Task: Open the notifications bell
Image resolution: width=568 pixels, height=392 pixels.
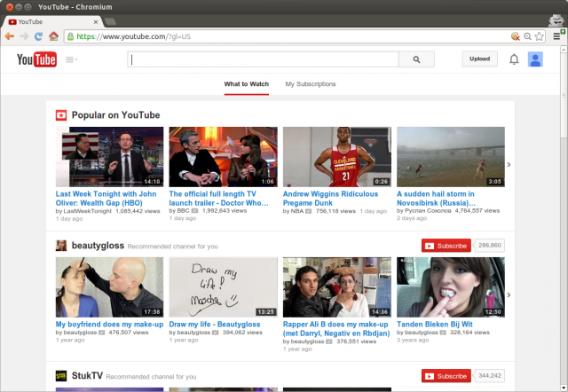Action: (514, 59)
